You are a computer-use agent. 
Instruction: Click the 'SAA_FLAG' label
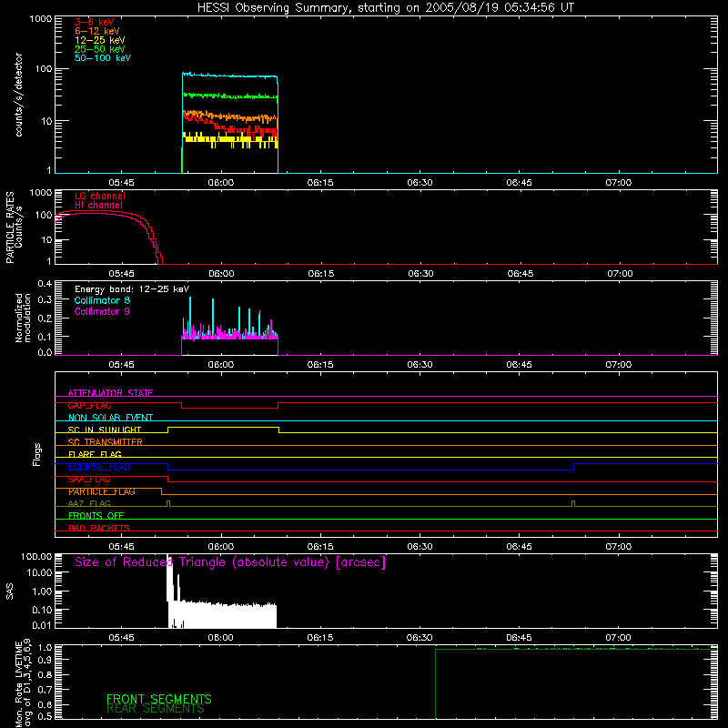coord(89,480)
